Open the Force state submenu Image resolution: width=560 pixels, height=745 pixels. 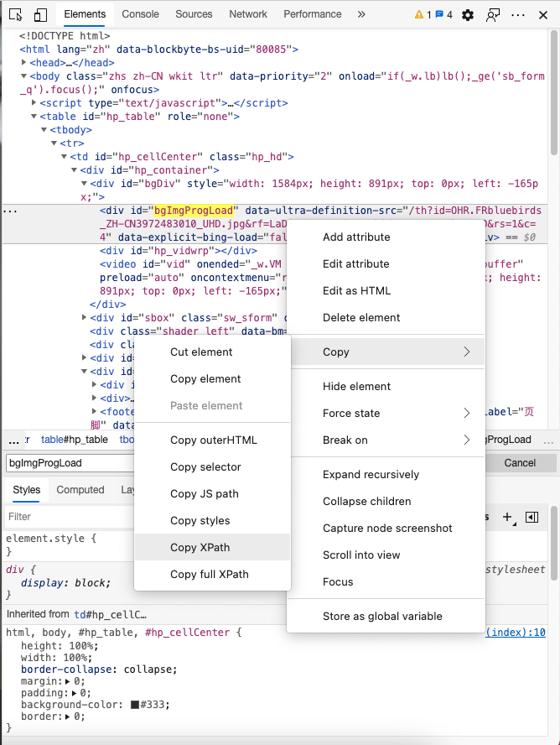tap(386, 413)
